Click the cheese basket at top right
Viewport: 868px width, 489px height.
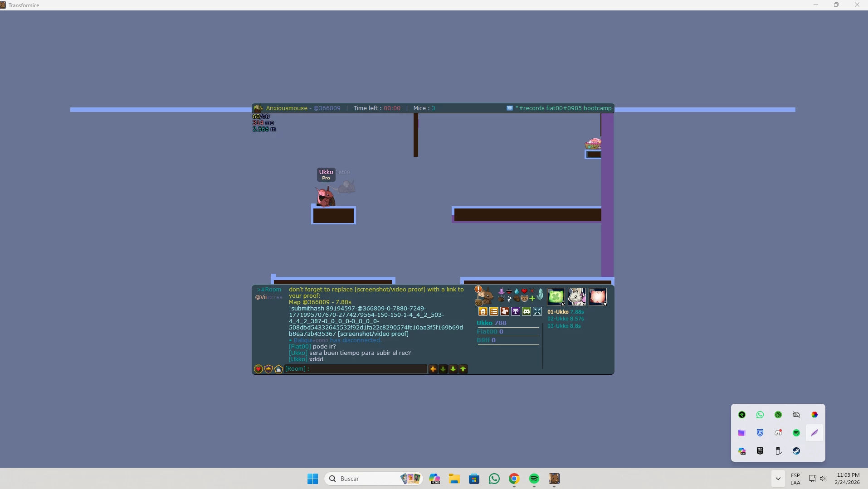[593, 144]
